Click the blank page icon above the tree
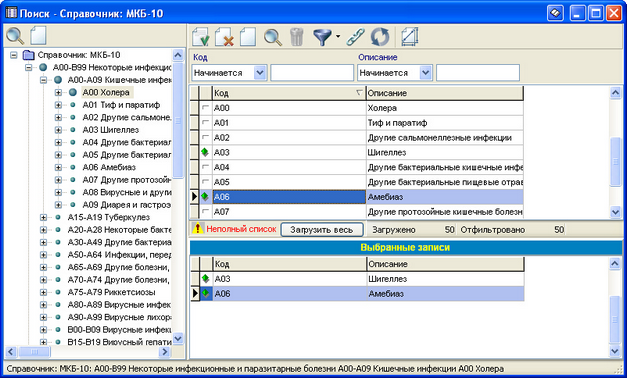This screenshot has width=627, height=378. coord(39,36)
